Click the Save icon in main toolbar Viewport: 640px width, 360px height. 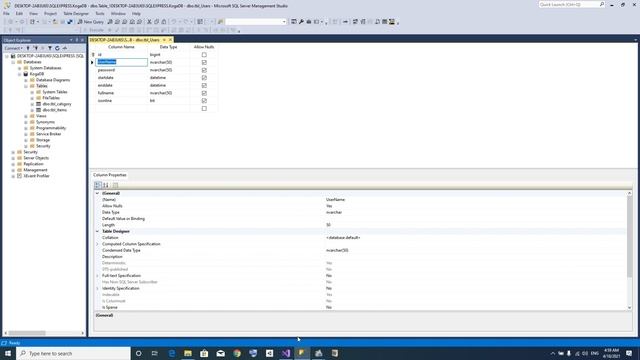[62, 22]
